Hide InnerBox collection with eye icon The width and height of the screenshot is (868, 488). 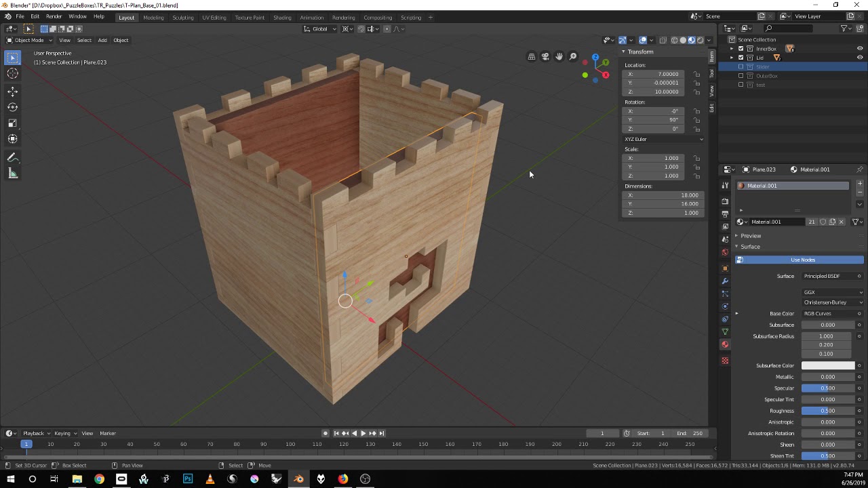tap(860, 49)
